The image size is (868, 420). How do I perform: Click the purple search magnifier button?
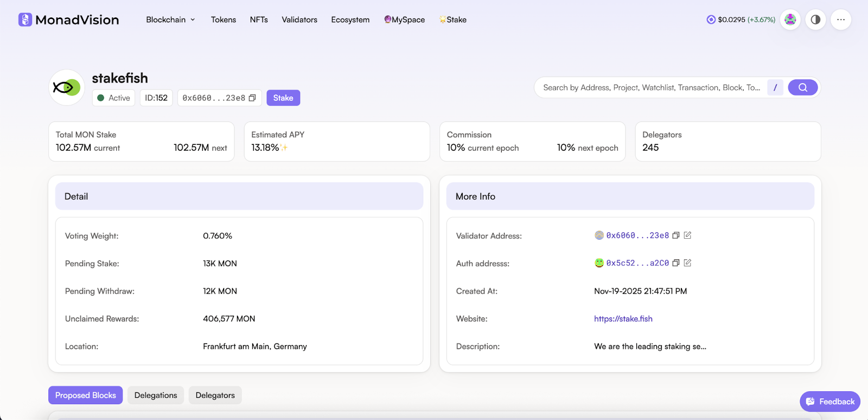coord(802,87)
